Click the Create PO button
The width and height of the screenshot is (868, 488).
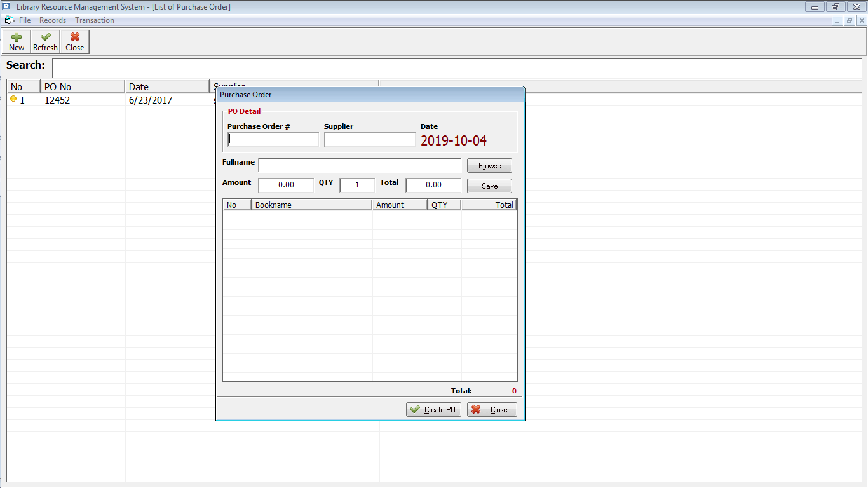433,410
